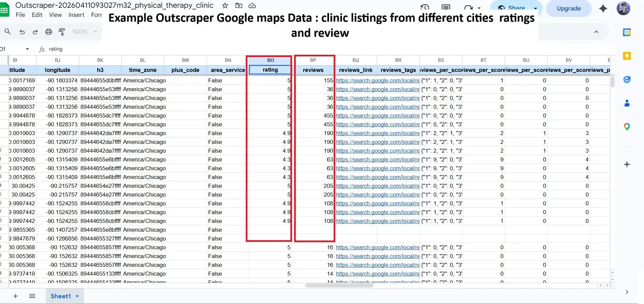
Task: Expand the Share options dropdown arrow
Action: [x=535, y=8]
